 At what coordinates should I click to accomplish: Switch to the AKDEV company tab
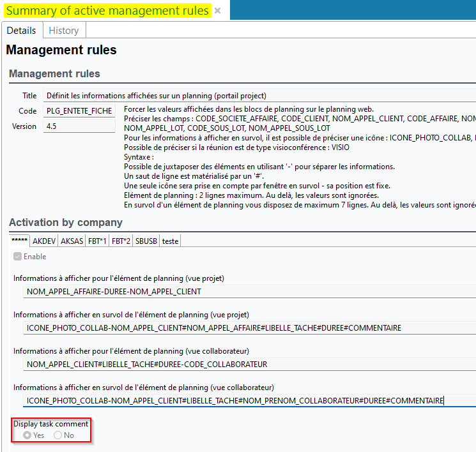pyautogui.click(x=44, y=241)
